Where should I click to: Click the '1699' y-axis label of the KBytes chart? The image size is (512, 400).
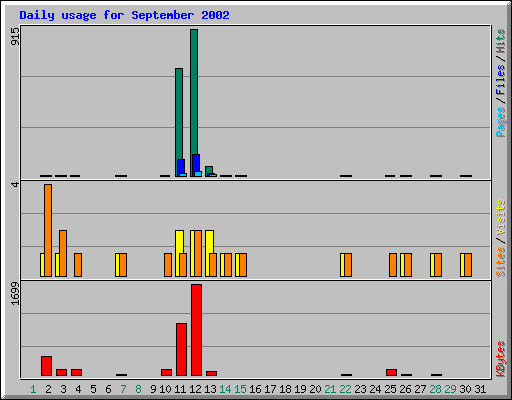[15, 293]
